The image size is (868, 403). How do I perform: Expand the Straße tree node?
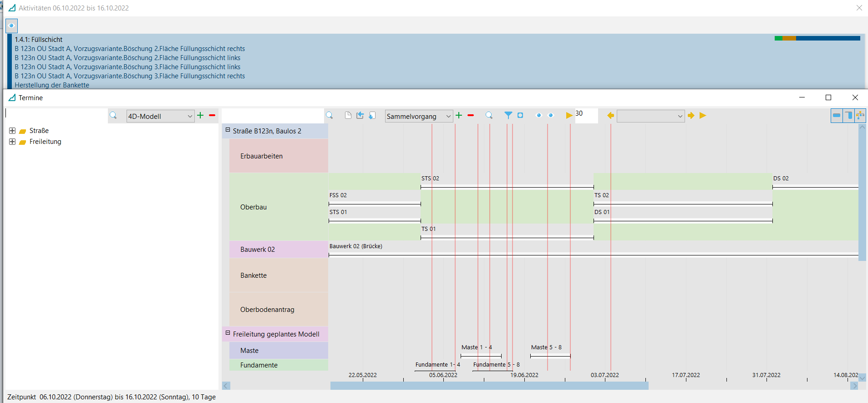tap(12, 131)
